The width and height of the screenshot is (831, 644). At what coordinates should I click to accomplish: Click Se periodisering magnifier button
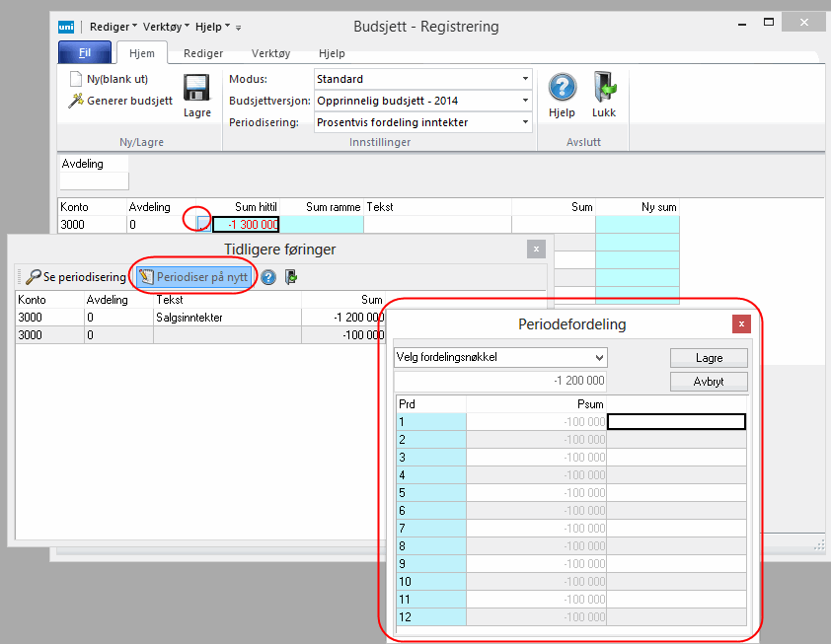pyautogui.click(x=76, y=277)
